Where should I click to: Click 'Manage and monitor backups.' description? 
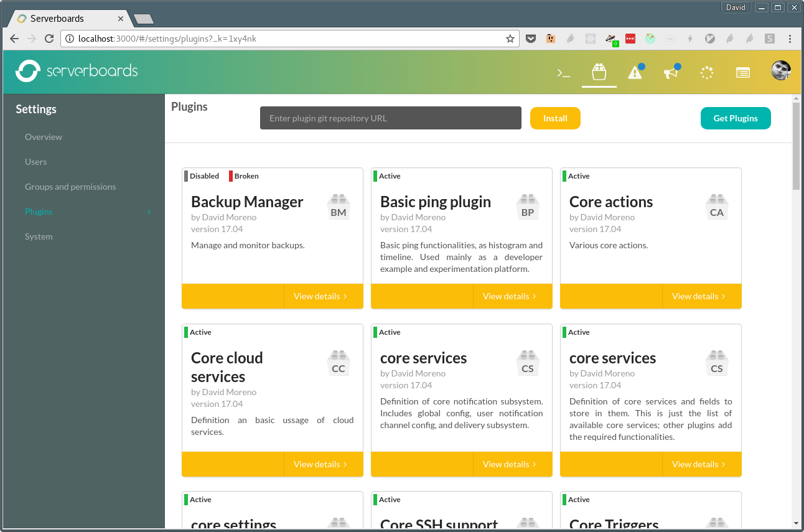tap(248, 245)
